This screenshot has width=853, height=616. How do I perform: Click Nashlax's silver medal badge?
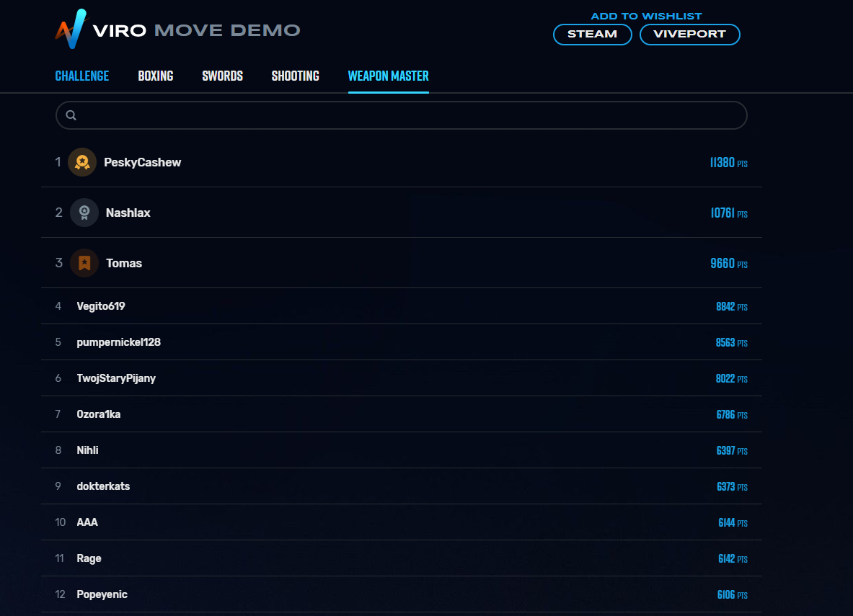coord(84,213)
